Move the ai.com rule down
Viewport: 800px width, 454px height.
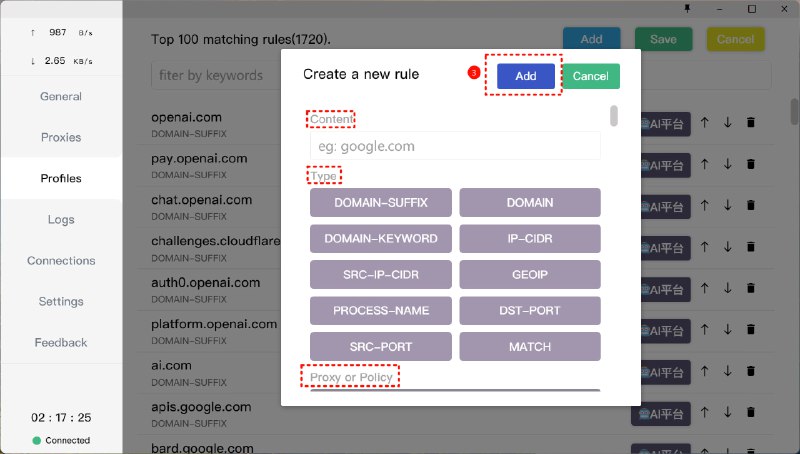pos(727,372)
